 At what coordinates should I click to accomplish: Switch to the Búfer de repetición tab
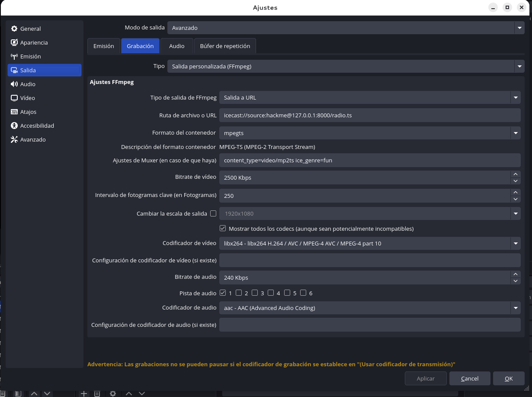tap(225, 46)
